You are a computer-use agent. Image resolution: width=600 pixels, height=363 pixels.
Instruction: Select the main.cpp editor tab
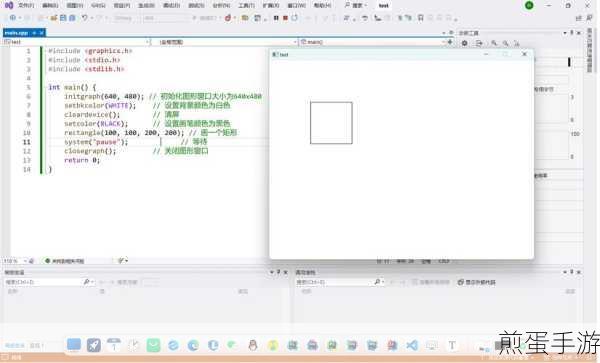[x=16, y=33]
